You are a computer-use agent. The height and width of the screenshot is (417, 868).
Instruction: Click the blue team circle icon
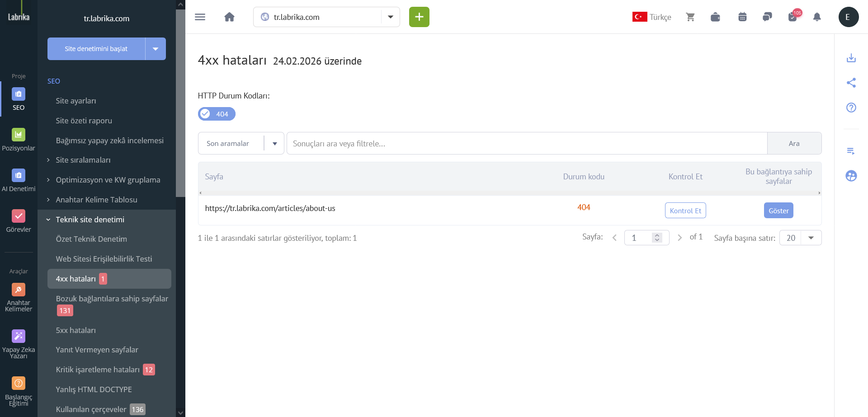coord(851,176)
